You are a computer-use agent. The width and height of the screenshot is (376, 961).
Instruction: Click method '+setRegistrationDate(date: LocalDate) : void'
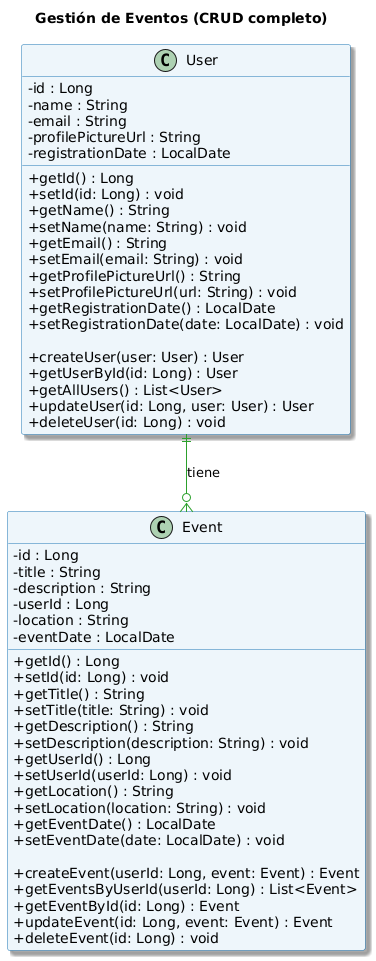pos(186,324)
